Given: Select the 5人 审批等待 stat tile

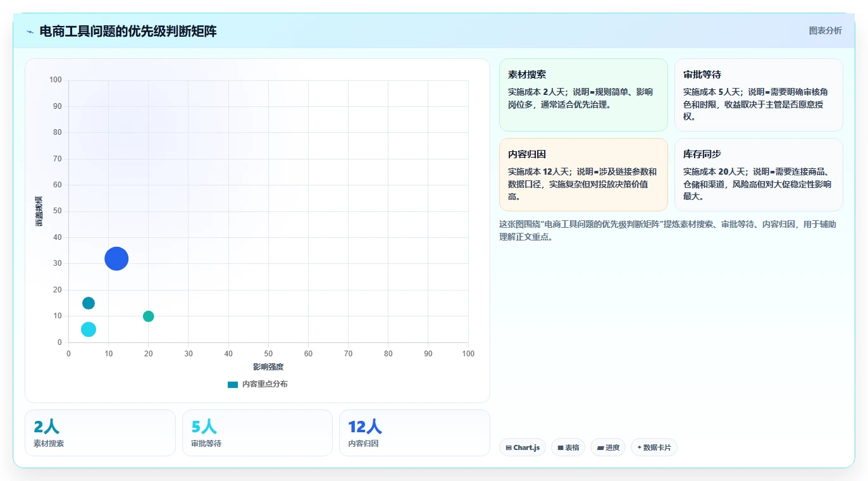Looking at the screenshot, I should (257, 433).
